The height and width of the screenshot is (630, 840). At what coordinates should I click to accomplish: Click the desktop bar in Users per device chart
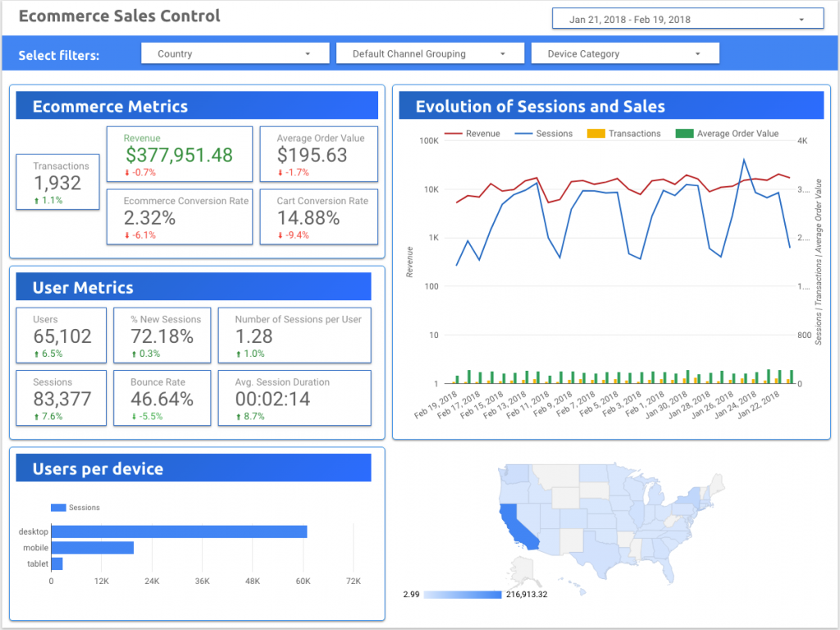[179, 532]
